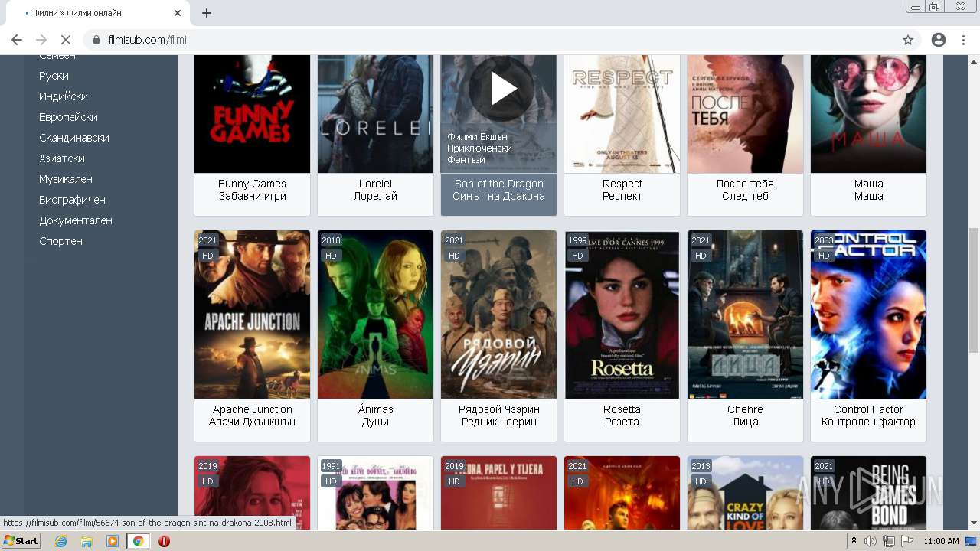Click the После тебя След теб title
This screenshot has width=980, height=551.
pyautogui.click(x=745, y=190)
